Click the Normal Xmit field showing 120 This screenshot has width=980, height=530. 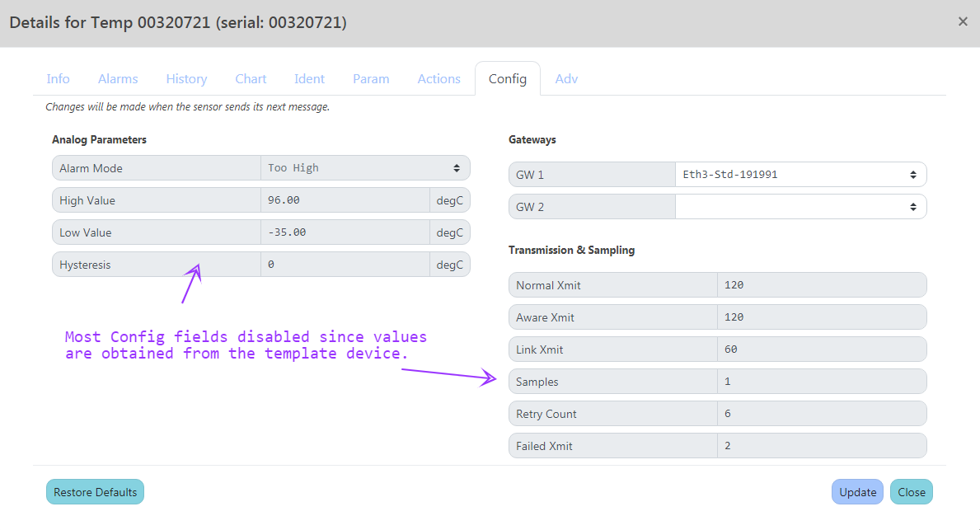point(822,284)
